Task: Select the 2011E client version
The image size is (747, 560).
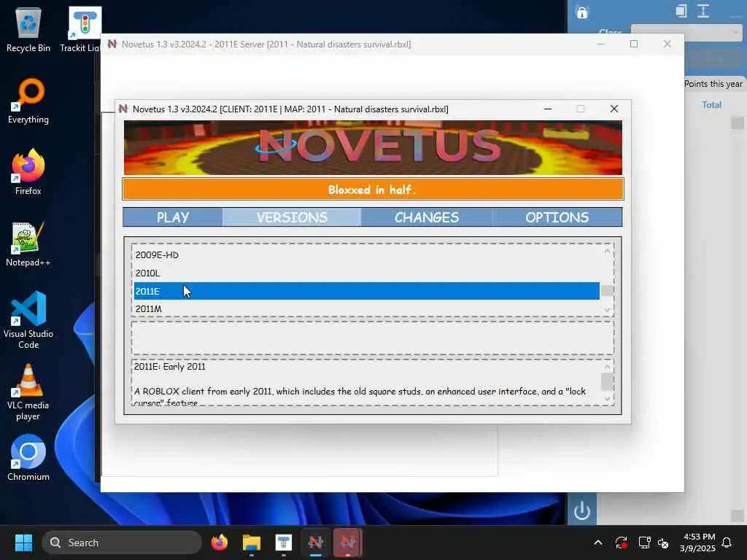Action: pos(366,291)
